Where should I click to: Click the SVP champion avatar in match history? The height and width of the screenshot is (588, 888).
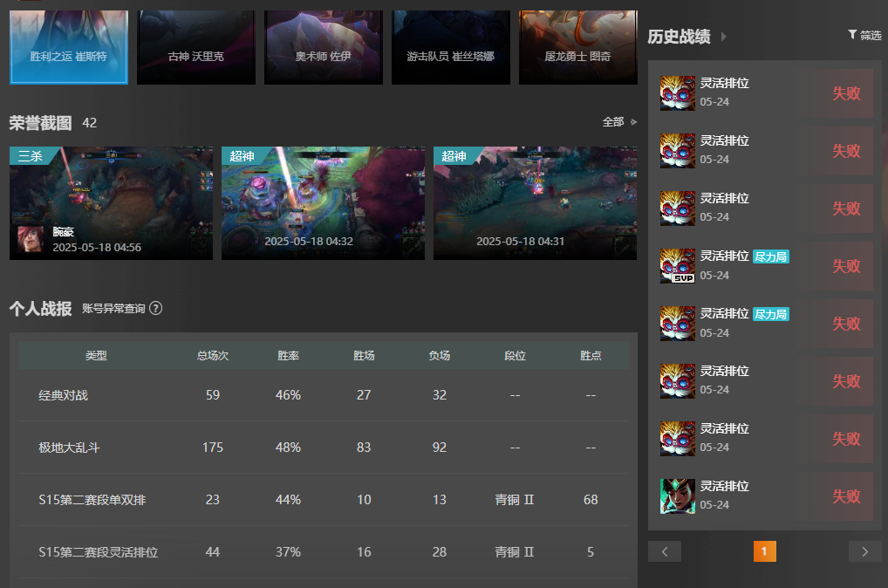tap(677, 266)
